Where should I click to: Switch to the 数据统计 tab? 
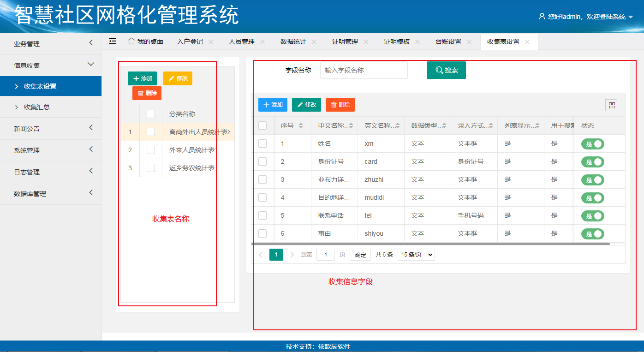[293, 42]
